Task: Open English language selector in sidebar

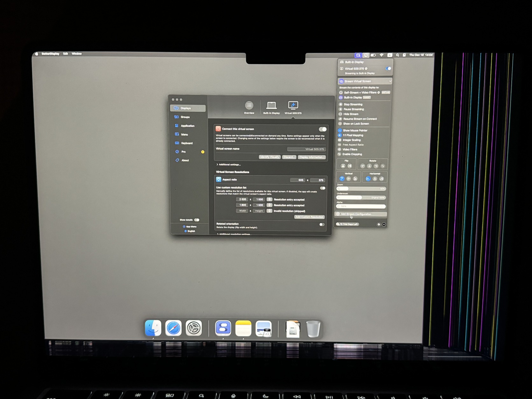Action: click(x=190, y=231)
